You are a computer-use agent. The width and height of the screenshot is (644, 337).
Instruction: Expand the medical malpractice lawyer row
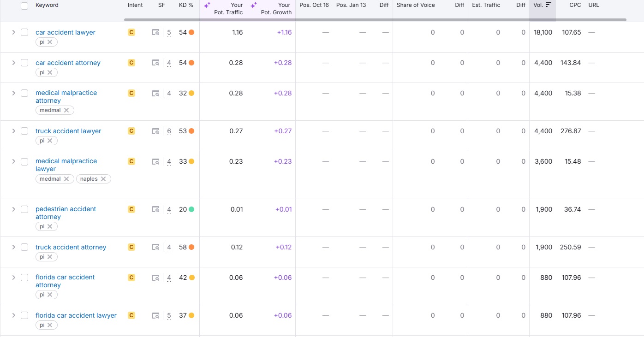pos(13,161)
